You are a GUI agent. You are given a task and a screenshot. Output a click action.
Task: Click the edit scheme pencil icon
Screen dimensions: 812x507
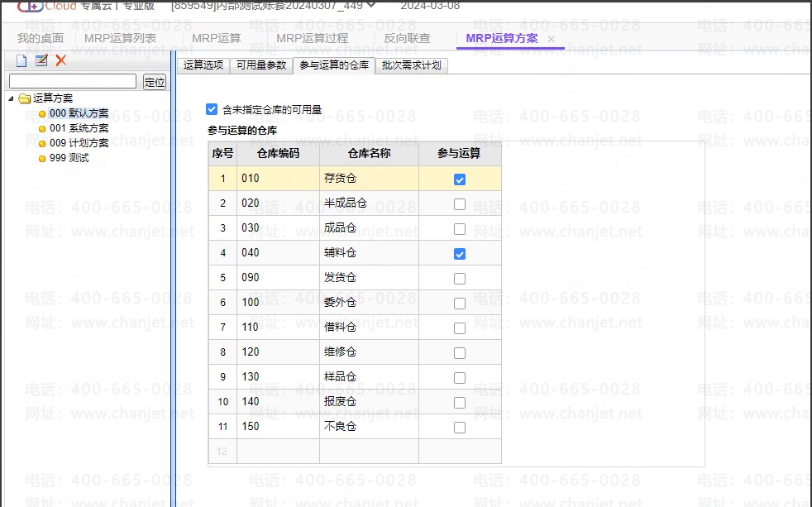(41, 60)
